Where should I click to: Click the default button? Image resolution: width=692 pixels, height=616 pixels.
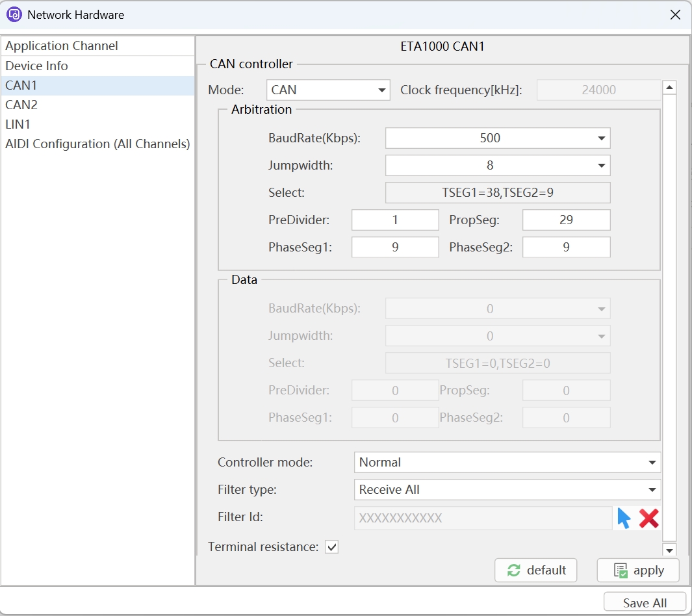point(535,570)
